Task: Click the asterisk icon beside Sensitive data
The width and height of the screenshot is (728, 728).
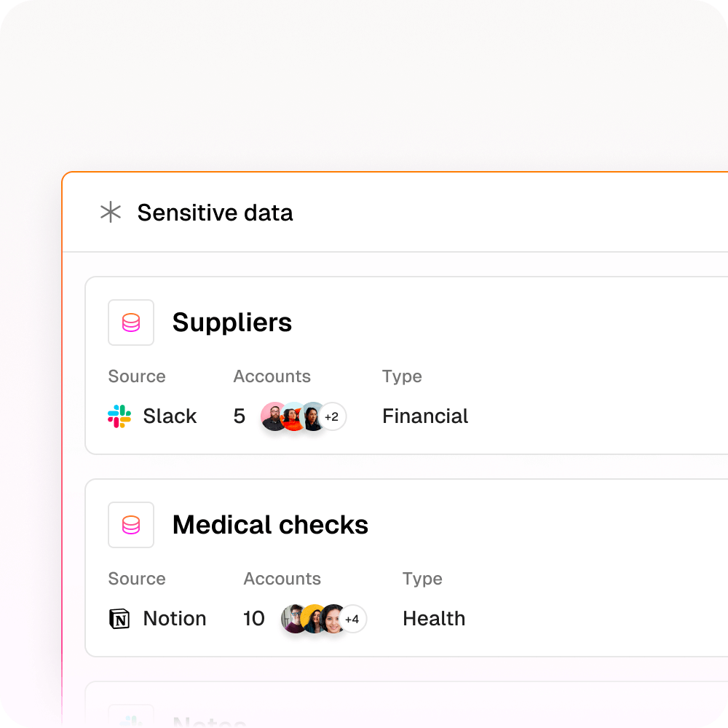Action: click(x=111, y=212)
